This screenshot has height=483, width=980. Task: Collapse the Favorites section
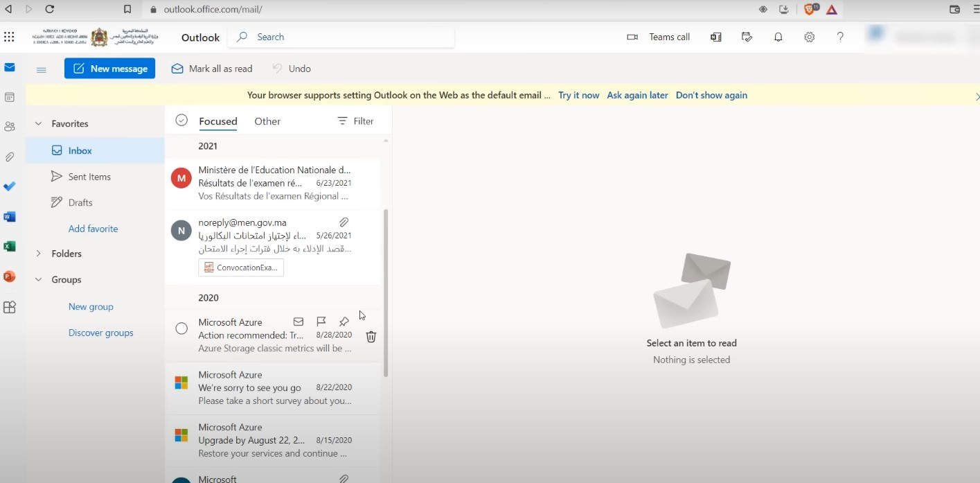39,124
